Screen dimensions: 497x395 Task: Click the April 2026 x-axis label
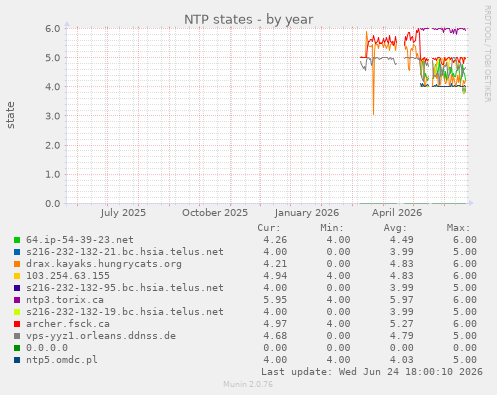click(x=397, y=213)
